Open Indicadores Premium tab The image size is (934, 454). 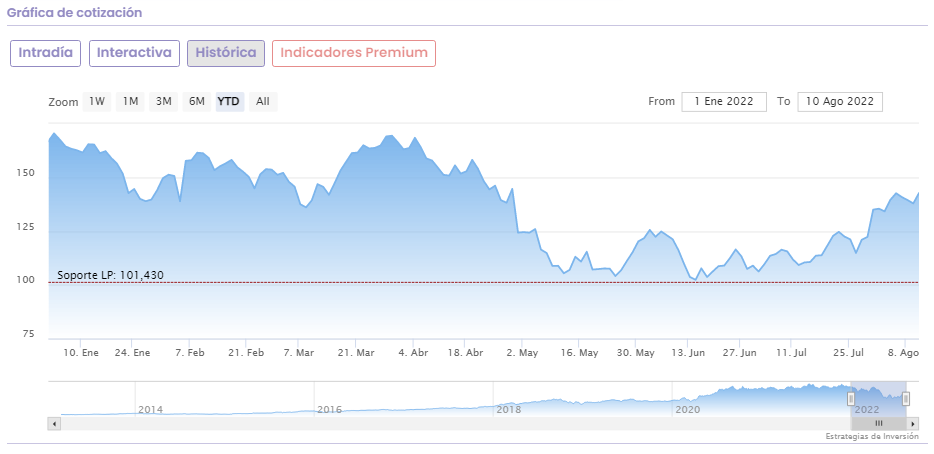point(354,53)
